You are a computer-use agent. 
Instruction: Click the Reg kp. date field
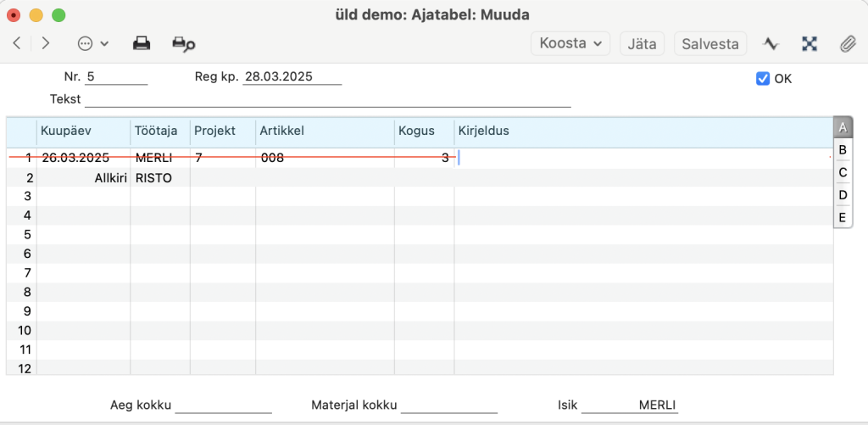[x=292, y=77]
